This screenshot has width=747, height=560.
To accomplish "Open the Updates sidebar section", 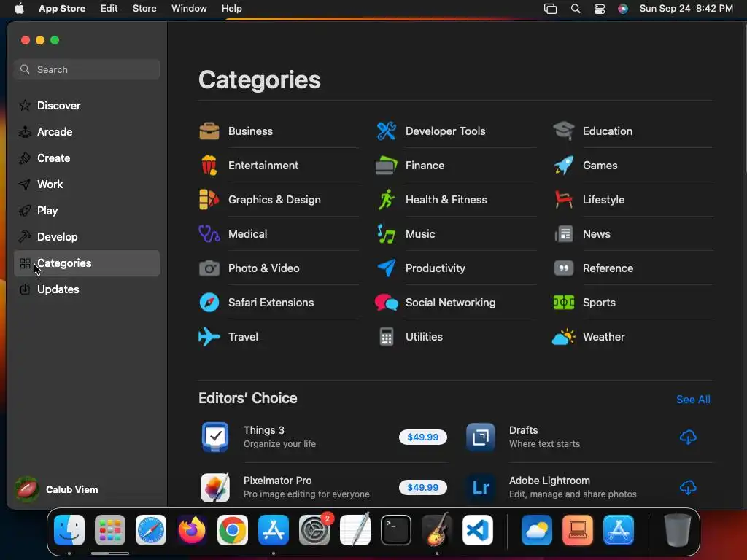I will (x=87, y=289).
